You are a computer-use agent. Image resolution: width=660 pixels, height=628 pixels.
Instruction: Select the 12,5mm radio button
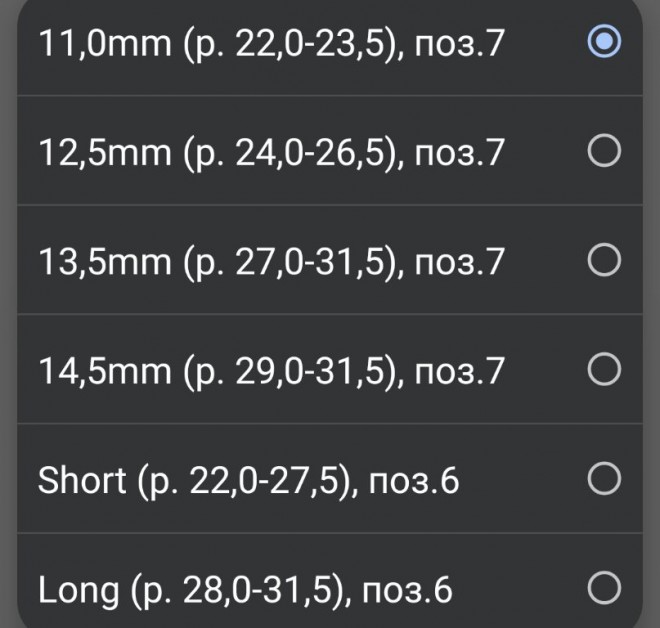click(604, 151)
